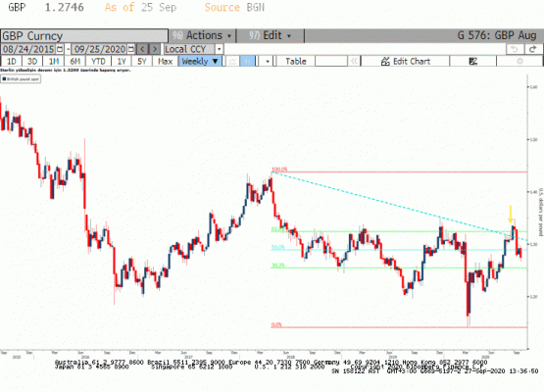Select the line chart type icon
544x392 pixels.
(x=233, y=62)
